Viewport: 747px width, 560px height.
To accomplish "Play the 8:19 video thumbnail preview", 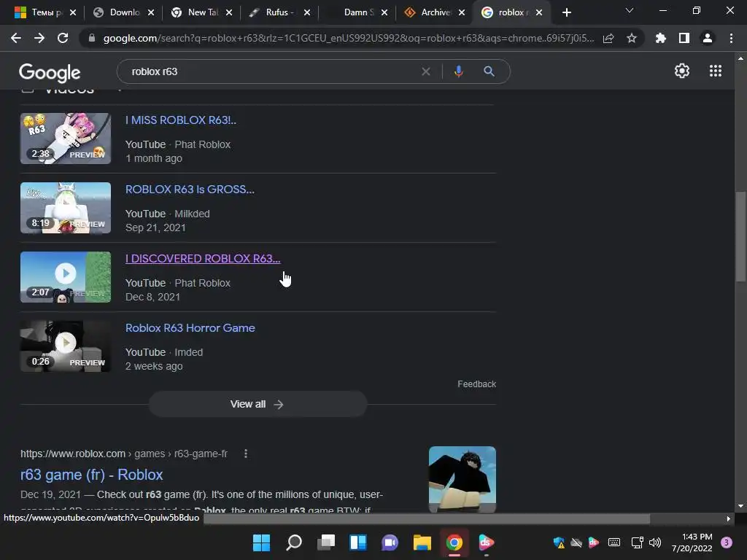I will coord(66,208).
